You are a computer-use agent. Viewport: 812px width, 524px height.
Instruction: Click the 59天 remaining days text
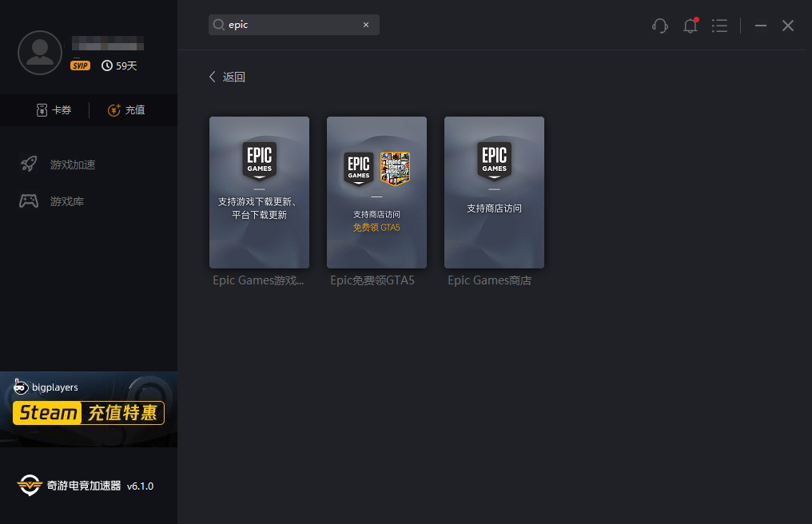point(126,65)
